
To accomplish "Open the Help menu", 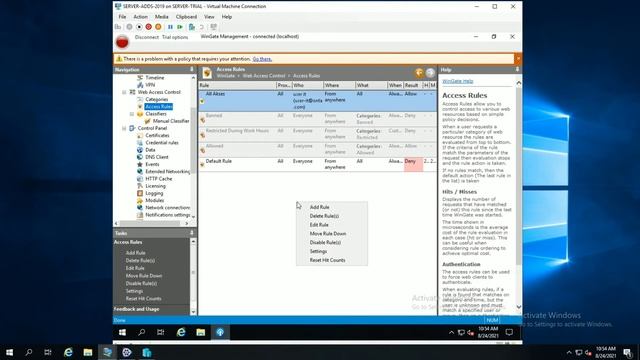I will tap(227, 17).
